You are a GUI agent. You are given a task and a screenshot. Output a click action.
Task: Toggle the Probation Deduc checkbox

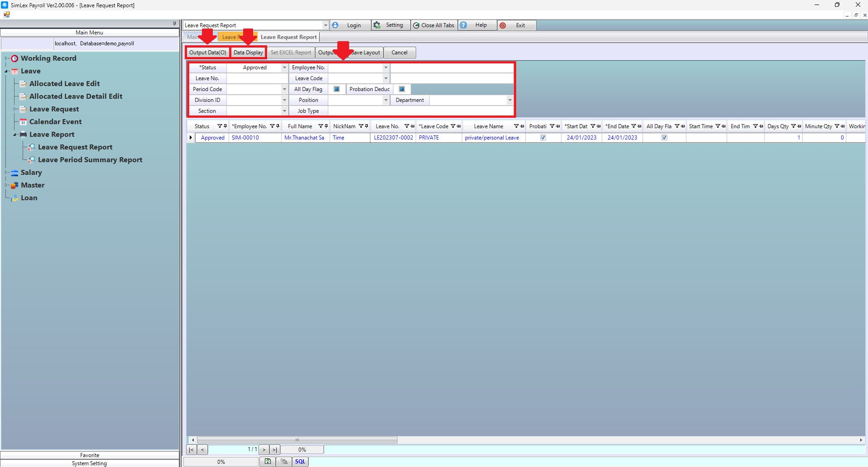point(402,89)
